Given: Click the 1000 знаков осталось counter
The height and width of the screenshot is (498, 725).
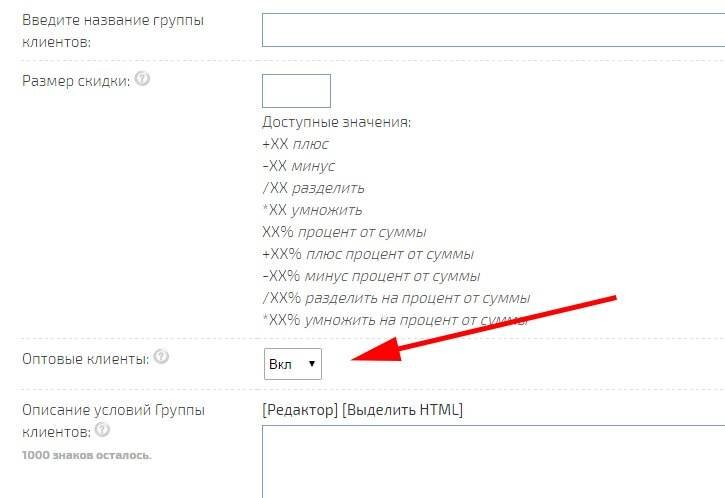Looking at the screenshot, I should (x=86, y=455).
